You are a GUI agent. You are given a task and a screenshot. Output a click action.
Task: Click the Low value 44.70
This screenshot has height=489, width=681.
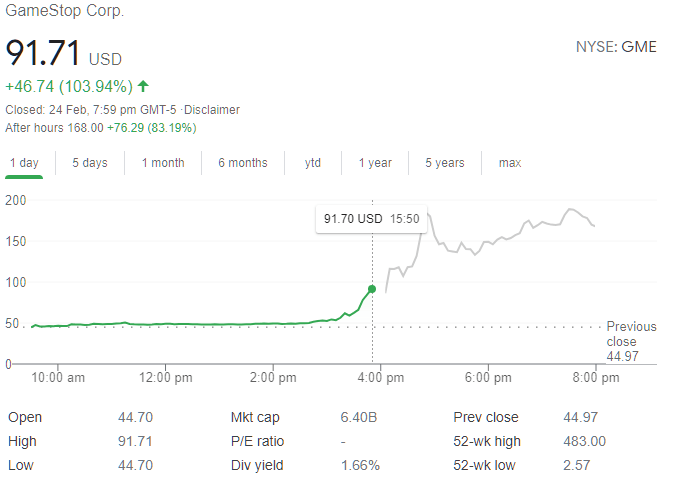pyautogui.click(x=136, y=465)
